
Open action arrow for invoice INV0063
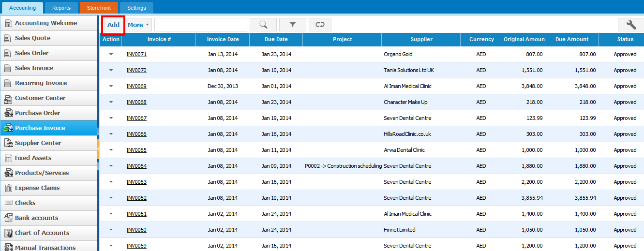[x=111, y=182]
